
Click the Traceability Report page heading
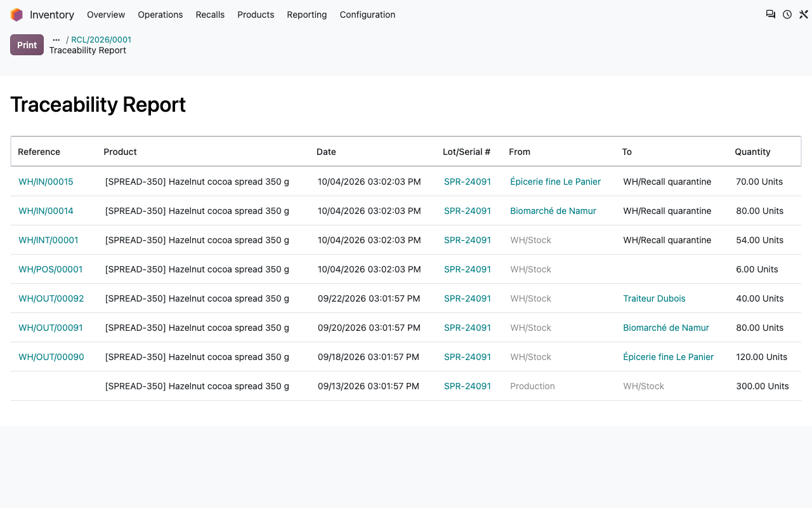coord(98,105)
